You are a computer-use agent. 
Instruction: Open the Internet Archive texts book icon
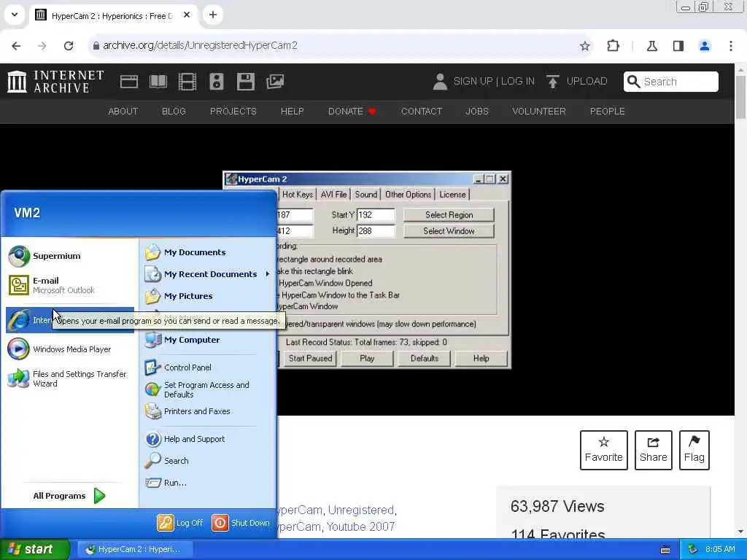[158, 82]
